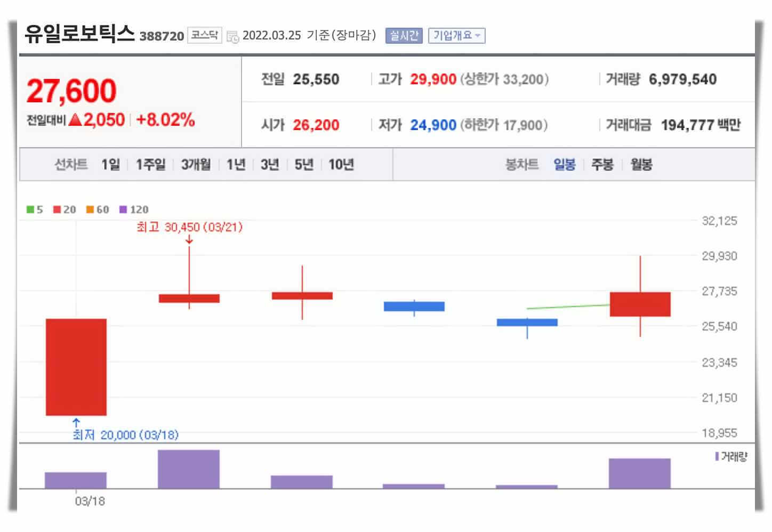Click the 03/18 date axis label
This screenshot has width=772, height=532.
tap(90, 501)
